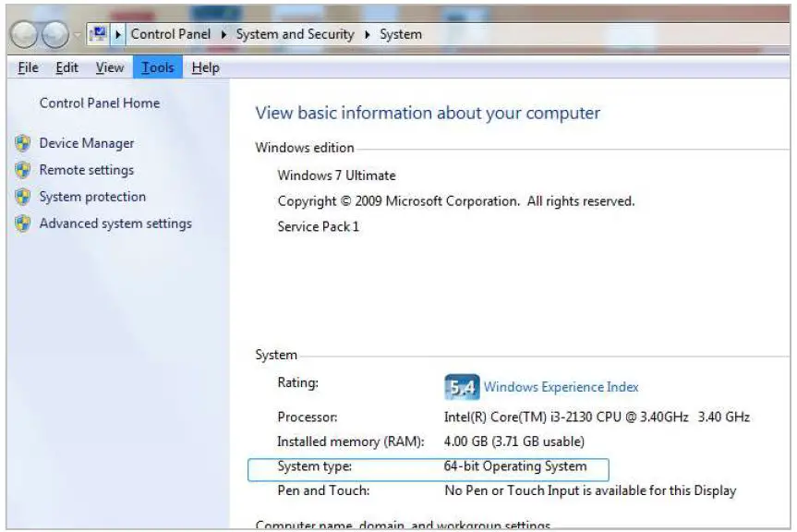Open the Tools menu
Viewport: 797px width, 532px height.
(x=156, y=66)
